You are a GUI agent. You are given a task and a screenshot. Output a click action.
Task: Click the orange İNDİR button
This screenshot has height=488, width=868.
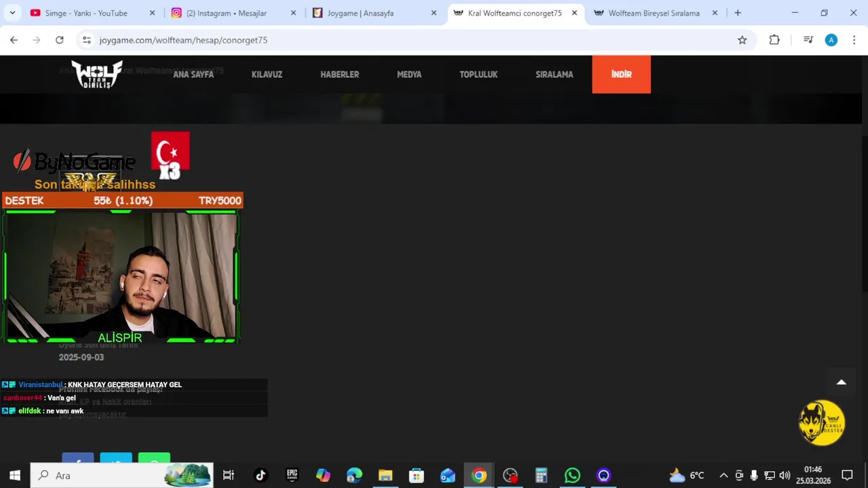pos(621,75)
